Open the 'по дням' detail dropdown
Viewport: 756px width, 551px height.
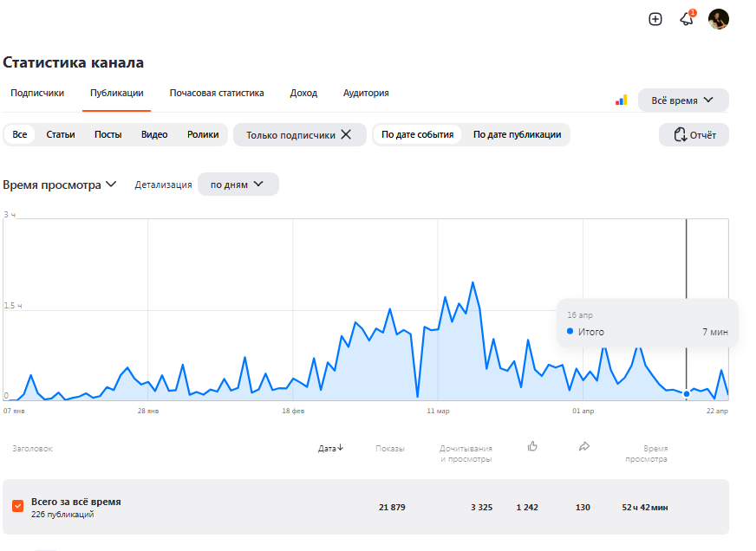pos(238,184)
